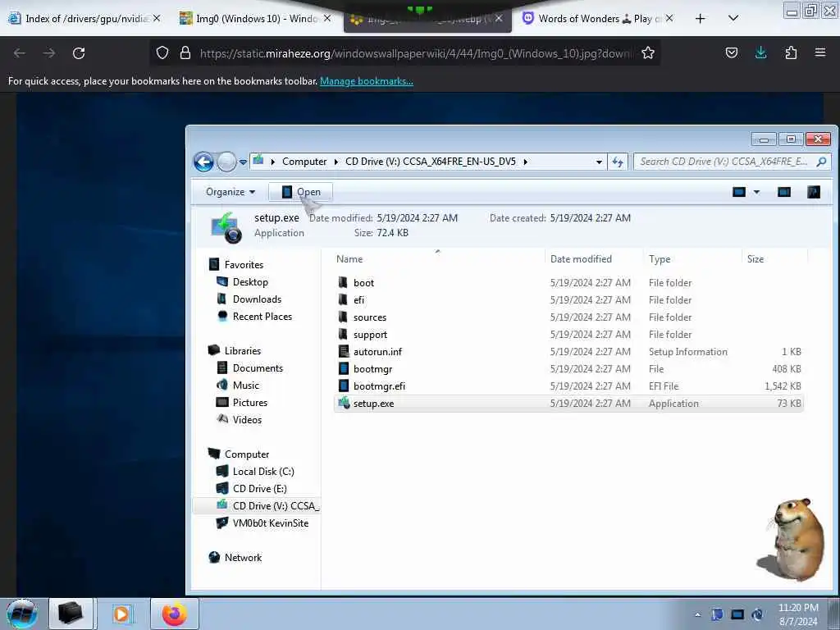Open the address bar history dropdown
The height and width of the screenshot is (630, 840).
(x=599, y=162)
